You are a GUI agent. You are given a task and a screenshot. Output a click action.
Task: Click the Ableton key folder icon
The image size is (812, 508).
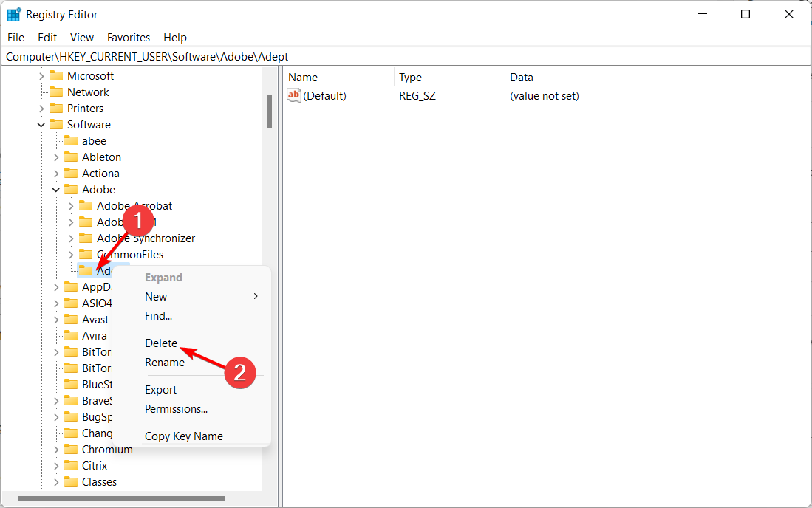(71, 157)
